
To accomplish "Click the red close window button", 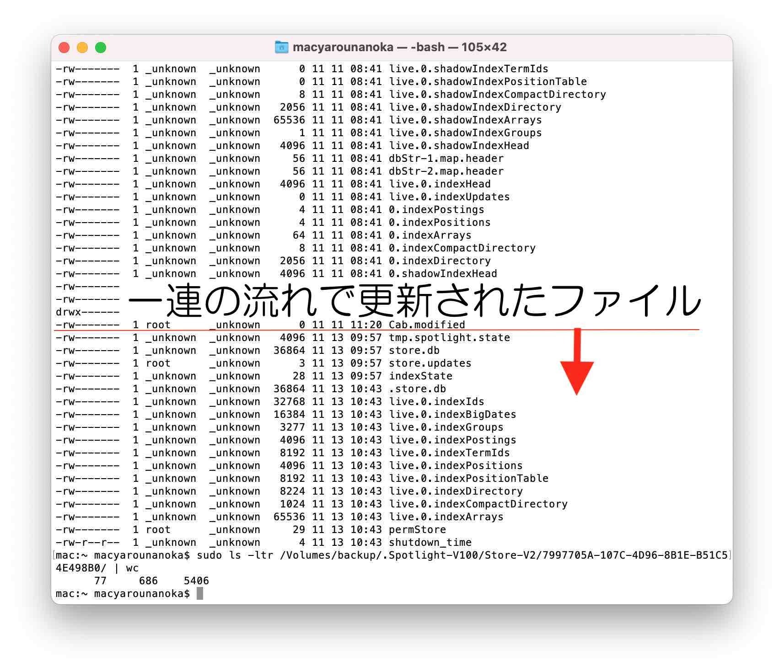I will [64, 48].
